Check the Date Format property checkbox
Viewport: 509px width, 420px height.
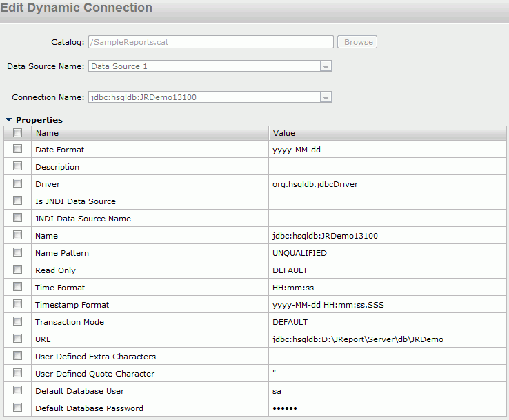coord(17,149)
